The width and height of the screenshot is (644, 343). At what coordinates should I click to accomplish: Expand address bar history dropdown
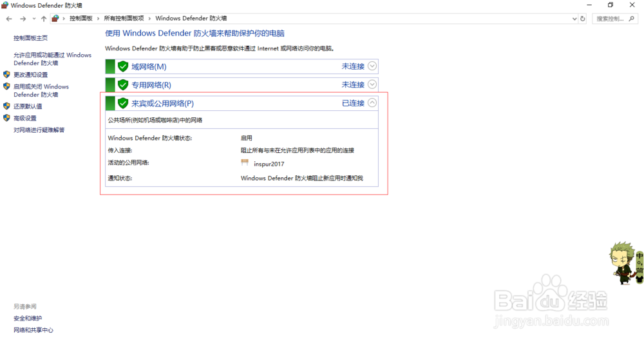[x=574, y=19]
